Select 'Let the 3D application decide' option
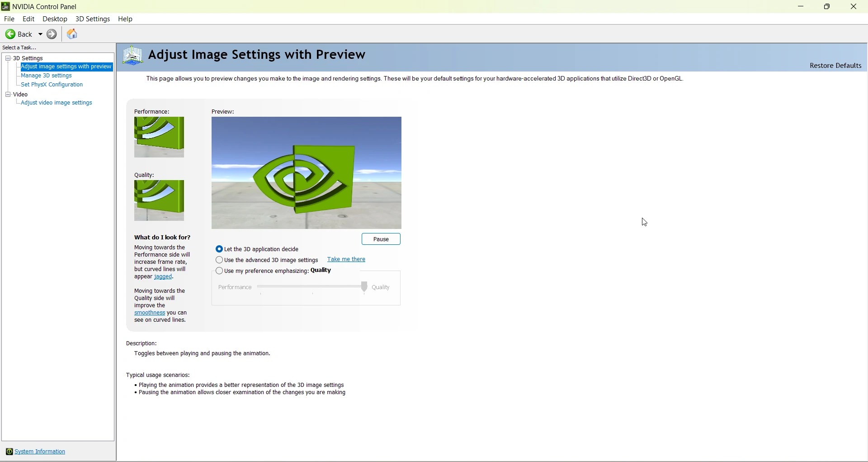 pos(219,249)
